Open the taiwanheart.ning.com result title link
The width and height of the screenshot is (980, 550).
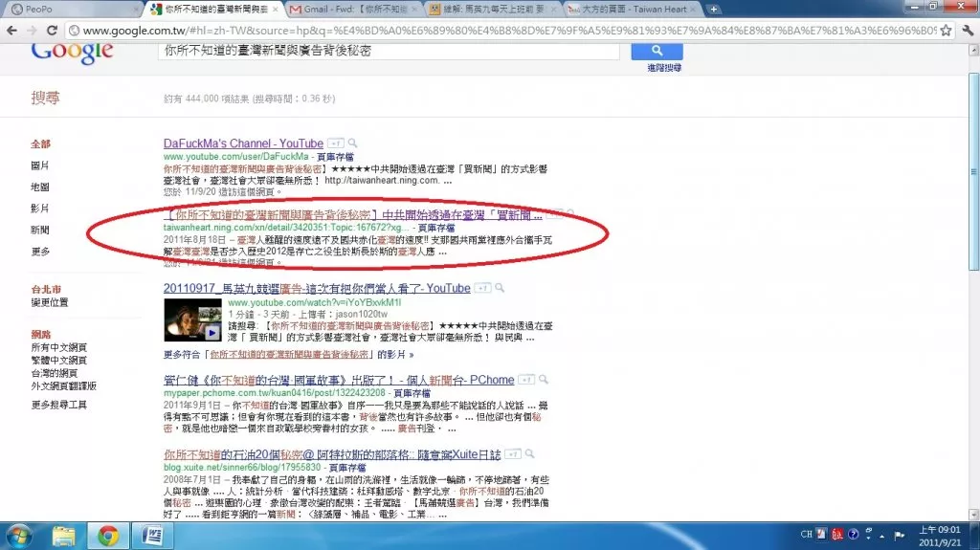point(352,215)
